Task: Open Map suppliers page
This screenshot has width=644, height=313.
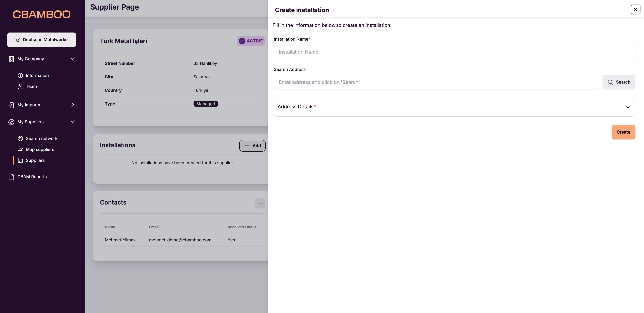Action: [40, 149]
